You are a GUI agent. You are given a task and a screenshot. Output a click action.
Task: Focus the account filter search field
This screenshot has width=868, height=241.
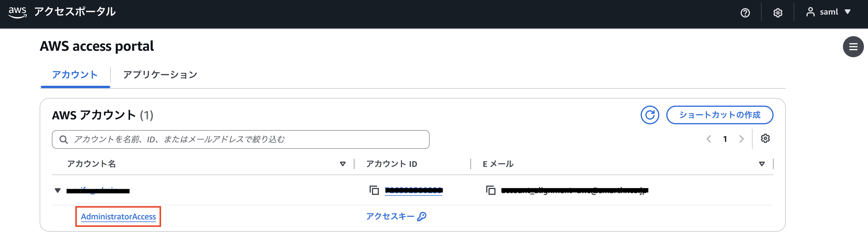[240, 139]
